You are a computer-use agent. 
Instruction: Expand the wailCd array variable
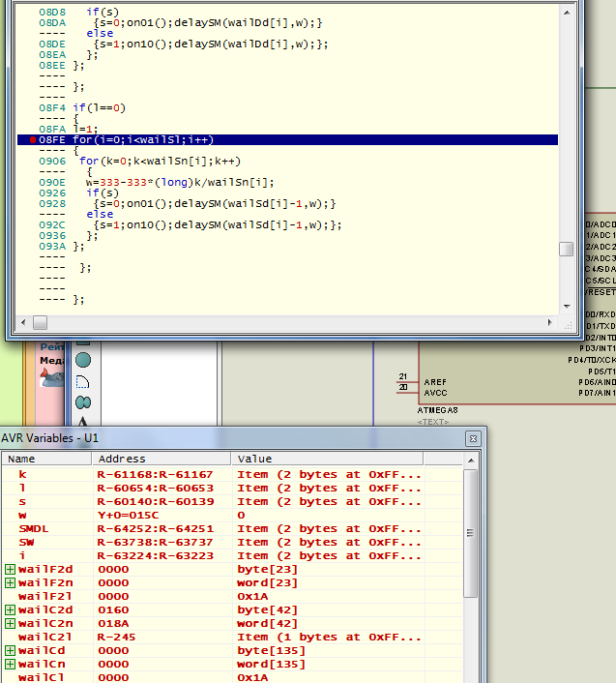(10, 651)
